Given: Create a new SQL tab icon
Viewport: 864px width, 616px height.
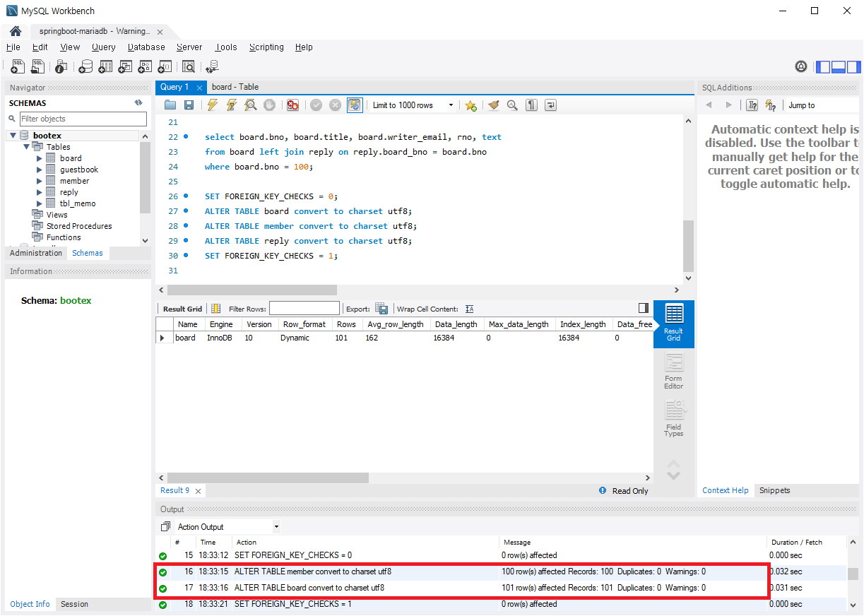Looking at the screenshot, I should [x=18, y=66].
